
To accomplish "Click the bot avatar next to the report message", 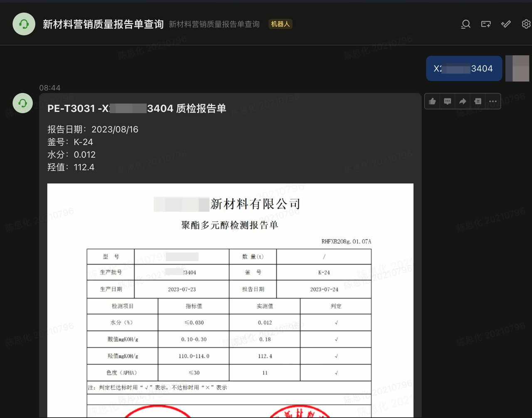I will click(x=23, y=103).
